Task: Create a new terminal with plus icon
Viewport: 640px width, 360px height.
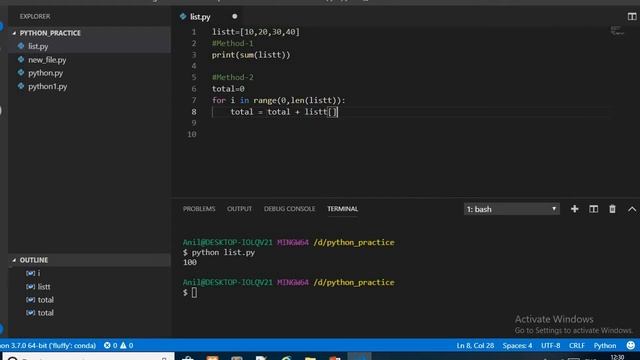Action: pyautogui.click(x=574, y=209)
